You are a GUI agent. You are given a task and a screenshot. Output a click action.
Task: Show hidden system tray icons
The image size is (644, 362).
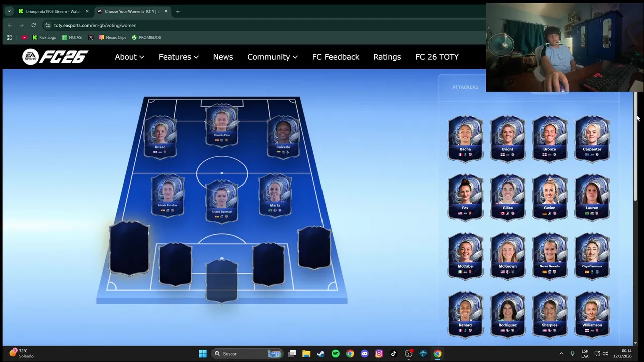(x=561, y=354)
